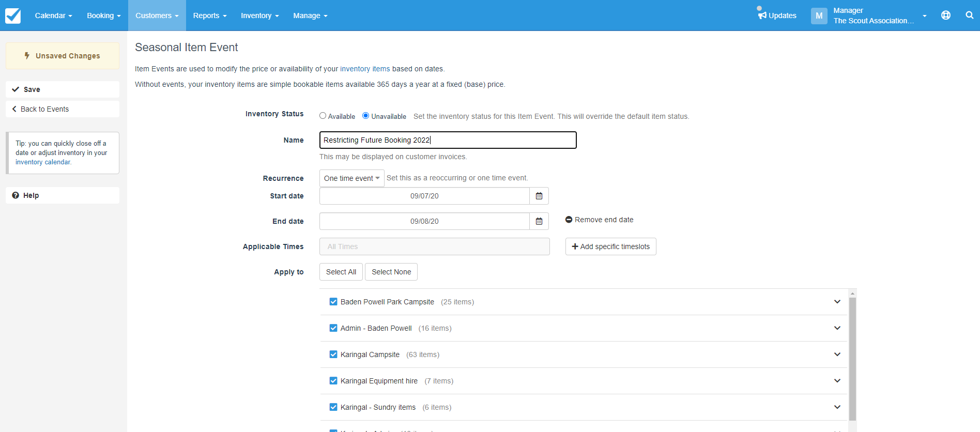Click the checkmark app logo

click(x=13, y=16)
